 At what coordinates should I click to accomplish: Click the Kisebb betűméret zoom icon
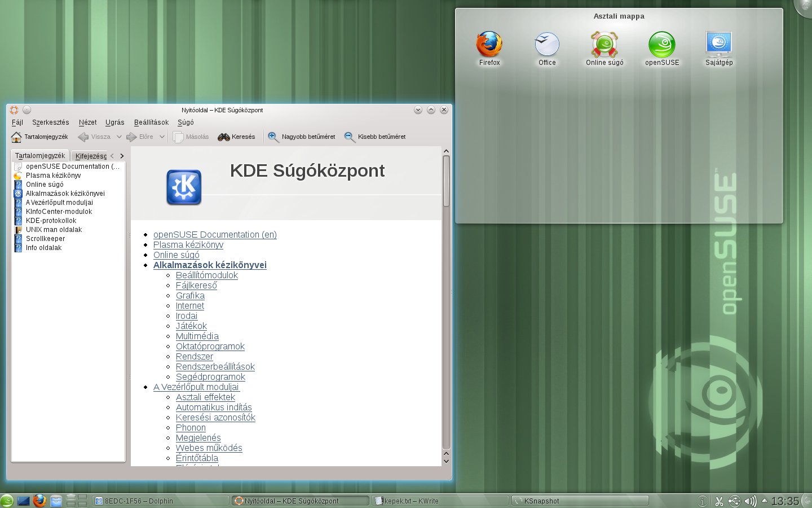pyautogui.click(x=350, y=136)
